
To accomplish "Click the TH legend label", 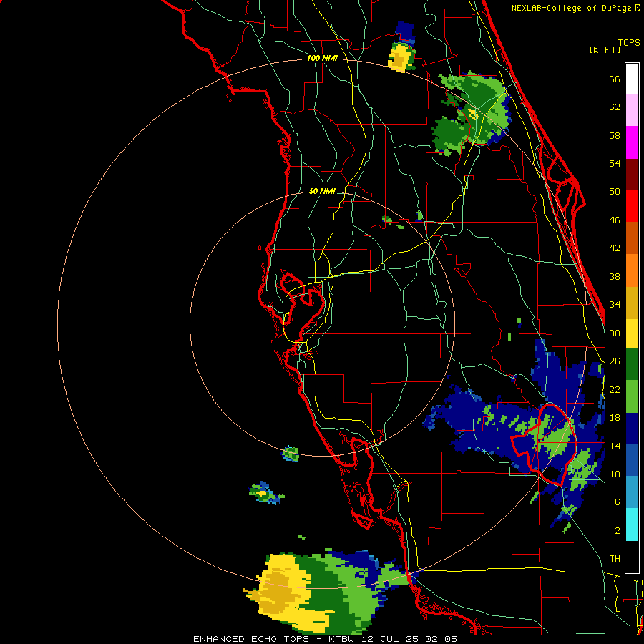I will 615,558.
